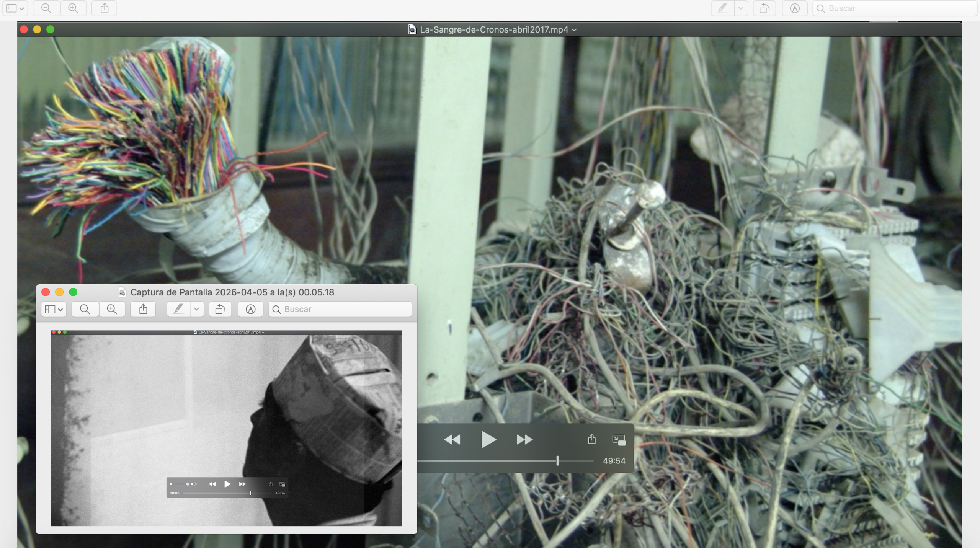Click share icon in the QuickTime controls
This screenshot has width=980, height=548.
pyautogui.click(x=592, y=439)
